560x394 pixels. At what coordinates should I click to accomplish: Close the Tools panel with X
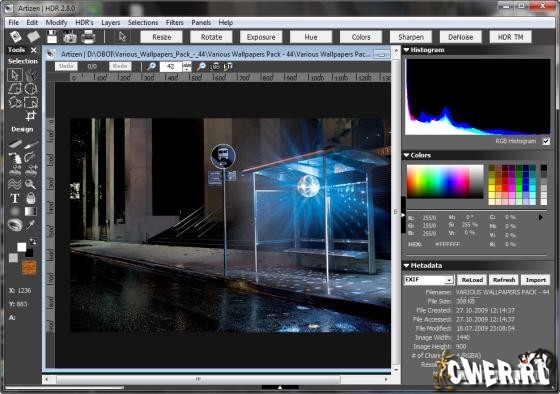coord(34,50)
